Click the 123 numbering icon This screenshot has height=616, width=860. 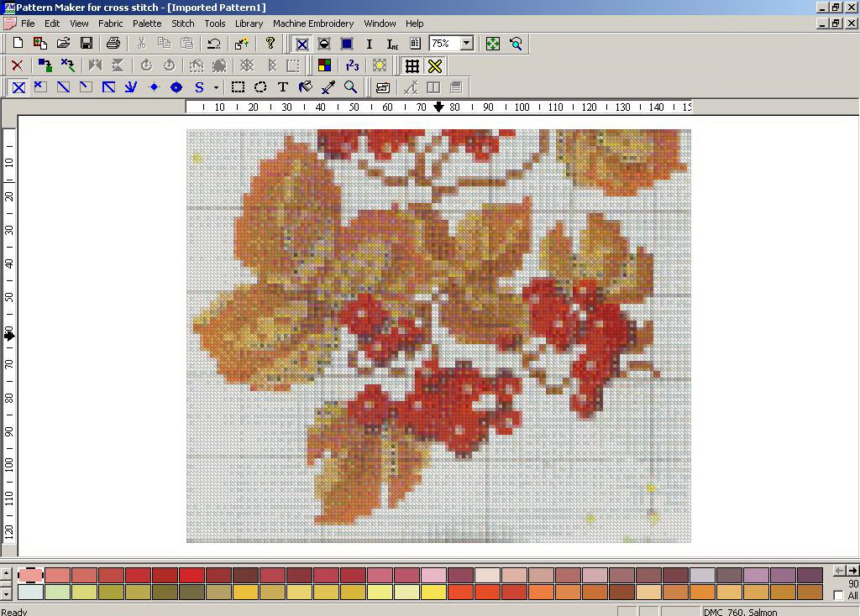(352, 65)
